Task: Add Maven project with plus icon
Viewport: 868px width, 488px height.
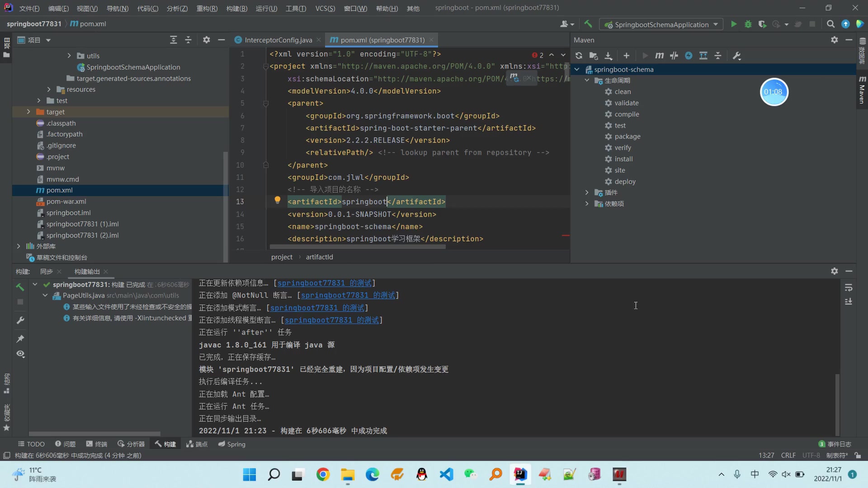Action: 626,56
